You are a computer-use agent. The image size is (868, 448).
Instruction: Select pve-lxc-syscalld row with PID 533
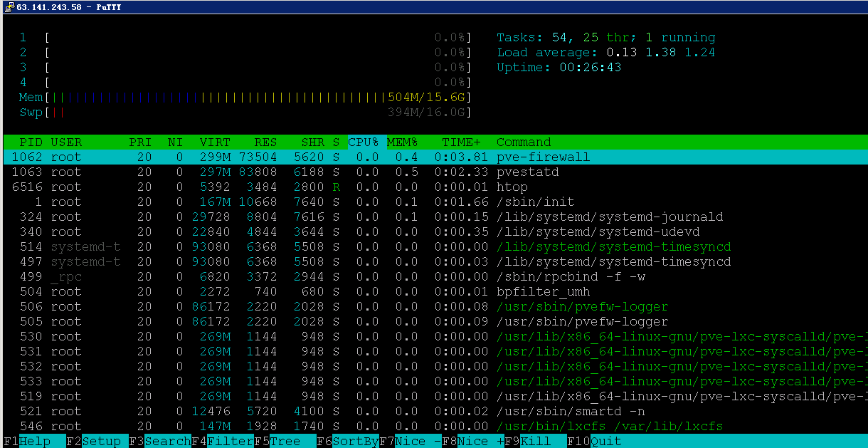tap(434, 381)
